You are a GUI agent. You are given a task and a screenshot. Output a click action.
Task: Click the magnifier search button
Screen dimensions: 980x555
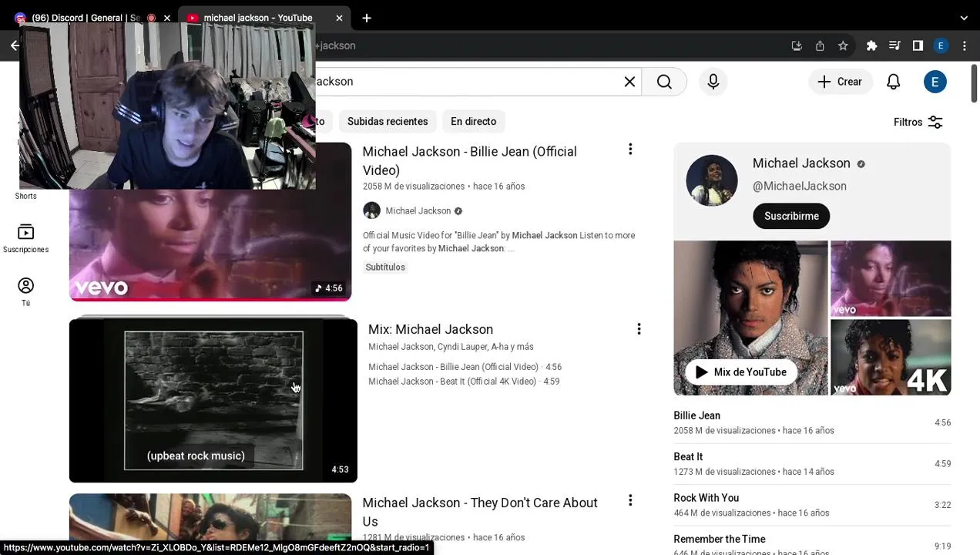coord(664,82)
